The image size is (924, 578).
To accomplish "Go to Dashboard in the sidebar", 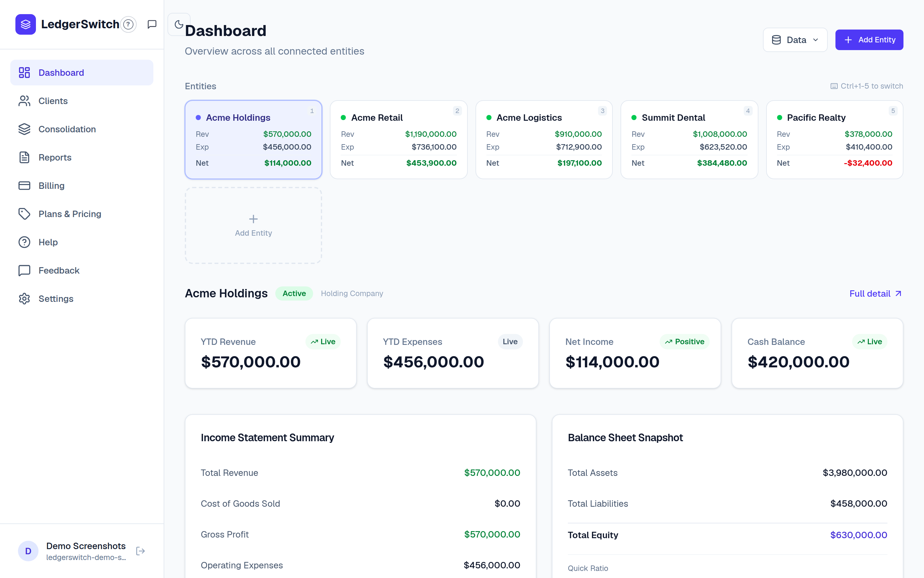I will pos(82,73).
